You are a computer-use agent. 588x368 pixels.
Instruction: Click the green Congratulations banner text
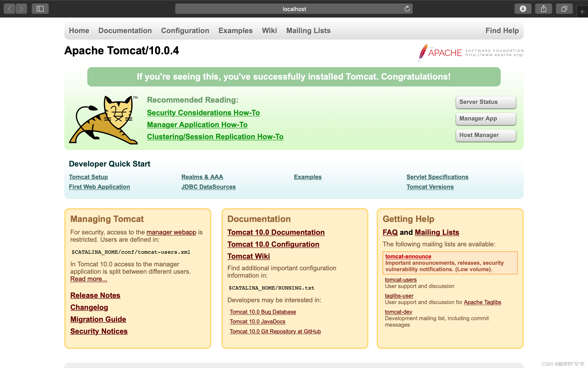pos(294,77)
